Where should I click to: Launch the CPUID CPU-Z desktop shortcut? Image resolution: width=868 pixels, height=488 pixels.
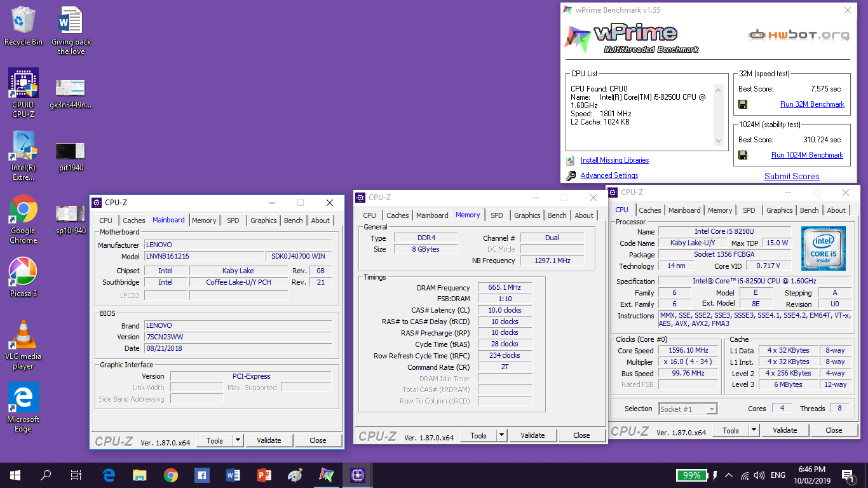click(x=23, y=93)
